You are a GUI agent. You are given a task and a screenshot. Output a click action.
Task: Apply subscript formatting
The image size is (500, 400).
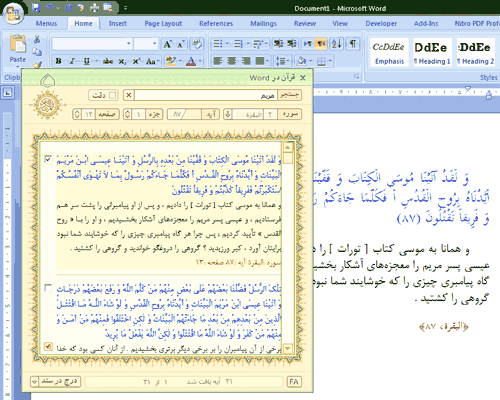(x=122, y=61)
